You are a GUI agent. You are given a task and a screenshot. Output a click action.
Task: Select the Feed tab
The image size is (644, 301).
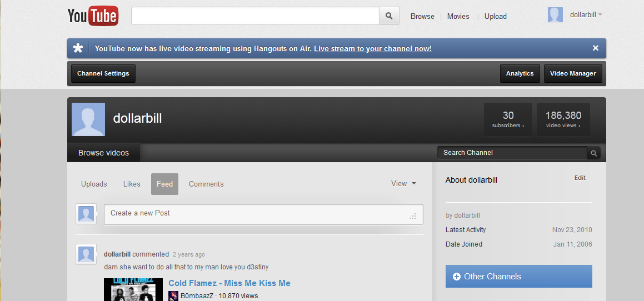(164, 184)
